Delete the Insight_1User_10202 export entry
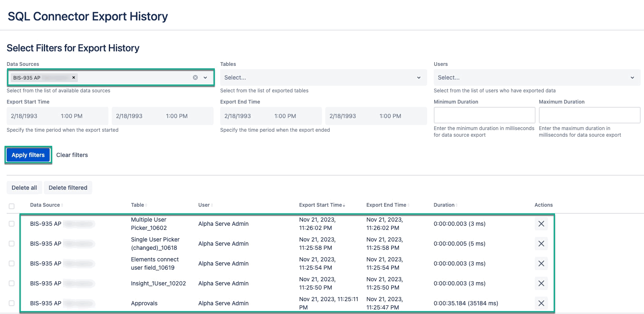 541,283
